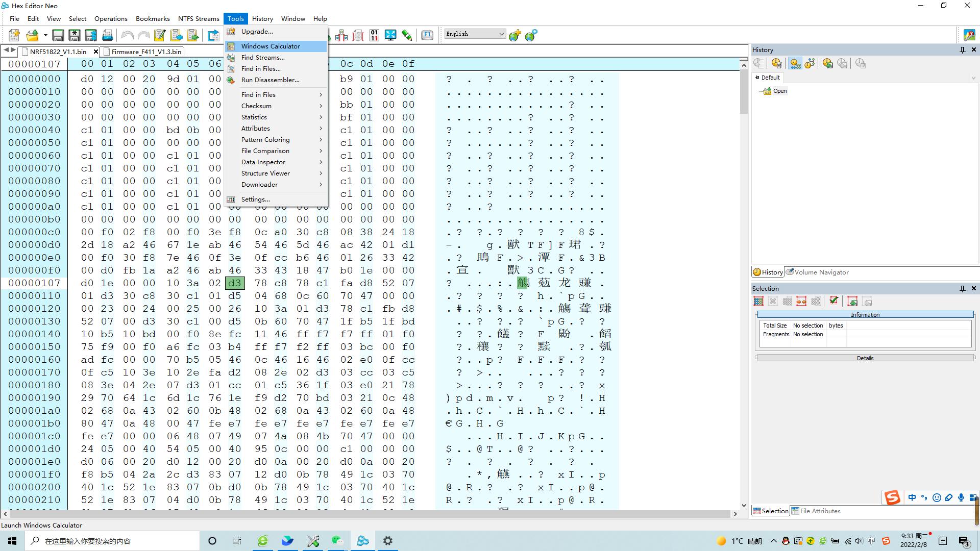Open the History tab list dropdown chevron
The image size is (980, 551).
click(x=973, y=78)
